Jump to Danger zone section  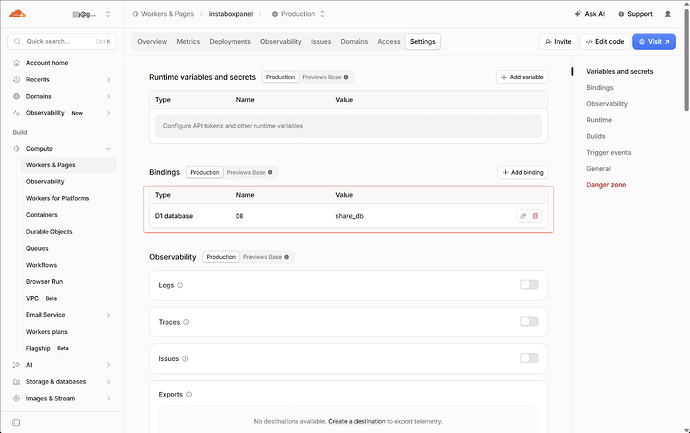tap(606, 185)
